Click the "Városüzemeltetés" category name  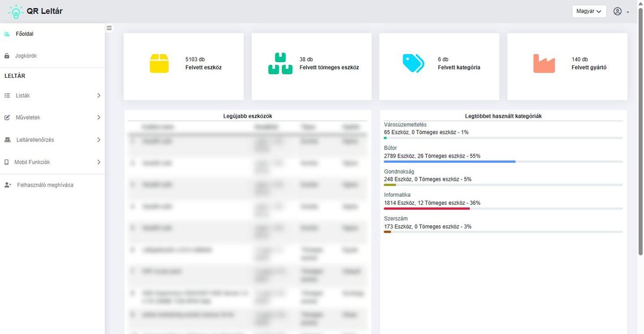coord(405,125)
